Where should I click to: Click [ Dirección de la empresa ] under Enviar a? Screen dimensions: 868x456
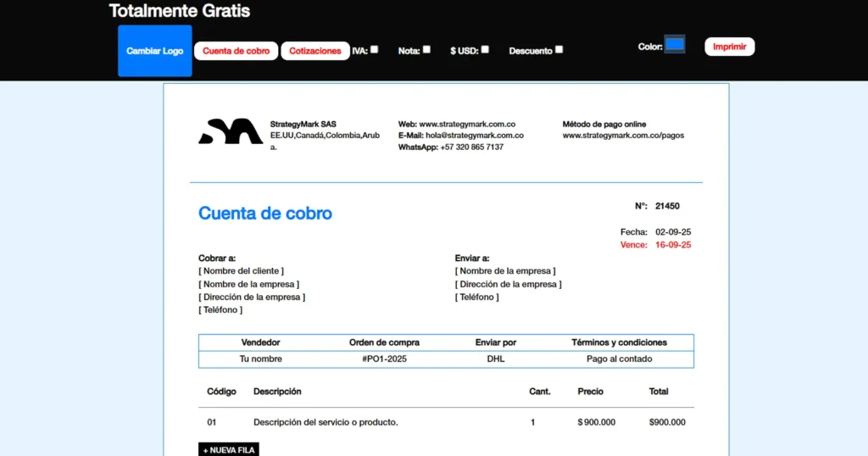click(508, 284)
